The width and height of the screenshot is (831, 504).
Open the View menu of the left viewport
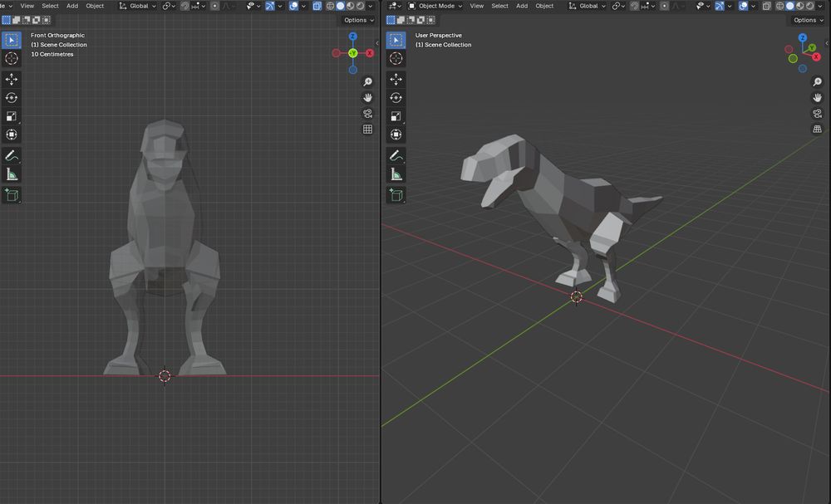click(27, 6)
